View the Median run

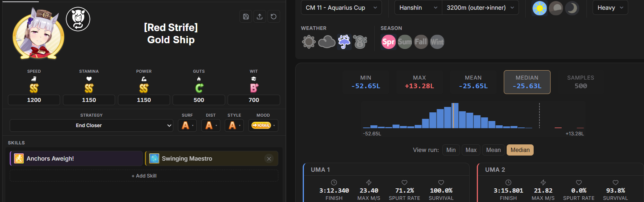[x=520, y=150]
